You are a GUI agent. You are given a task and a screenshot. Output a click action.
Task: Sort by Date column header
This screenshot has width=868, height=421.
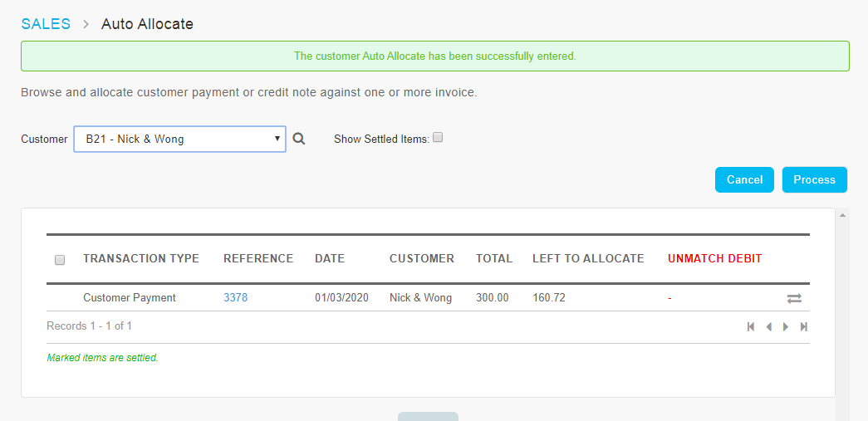click(330, 258)
